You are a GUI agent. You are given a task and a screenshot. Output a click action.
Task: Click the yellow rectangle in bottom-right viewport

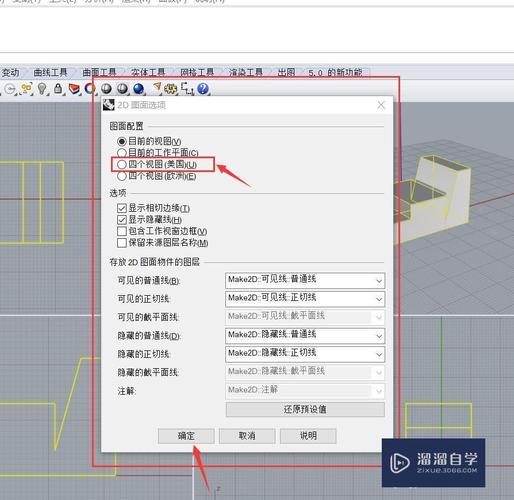tap(438, 420)
